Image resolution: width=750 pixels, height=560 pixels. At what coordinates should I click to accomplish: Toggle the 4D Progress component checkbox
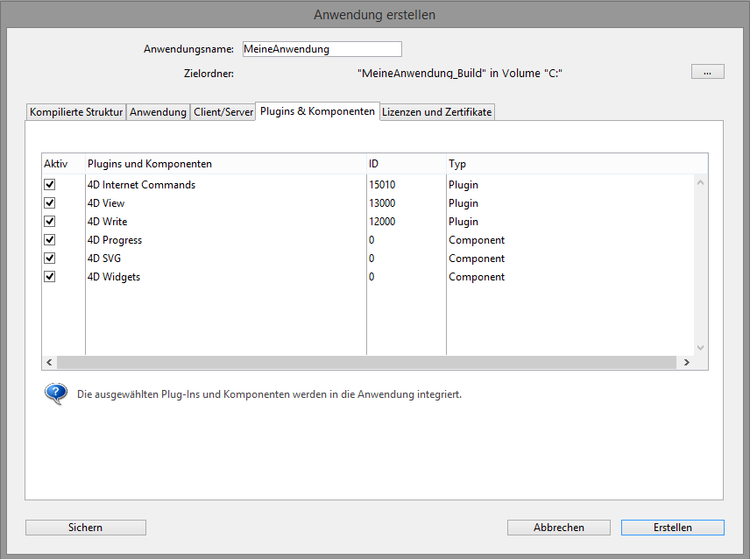(50, 240)
